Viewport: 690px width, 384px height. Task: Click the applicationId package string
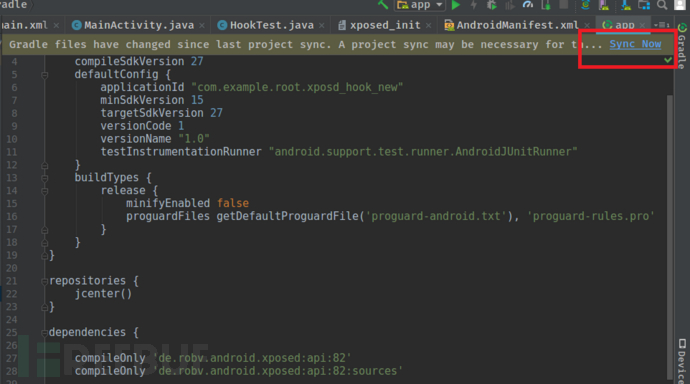[297, 87]
